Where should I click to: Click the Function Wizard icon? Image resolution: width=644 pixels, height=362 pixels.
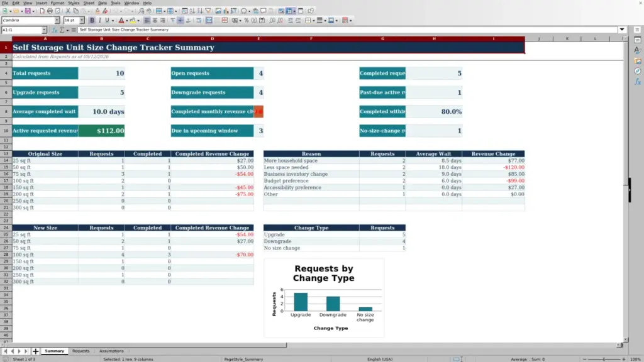click(x=54, y=30)
